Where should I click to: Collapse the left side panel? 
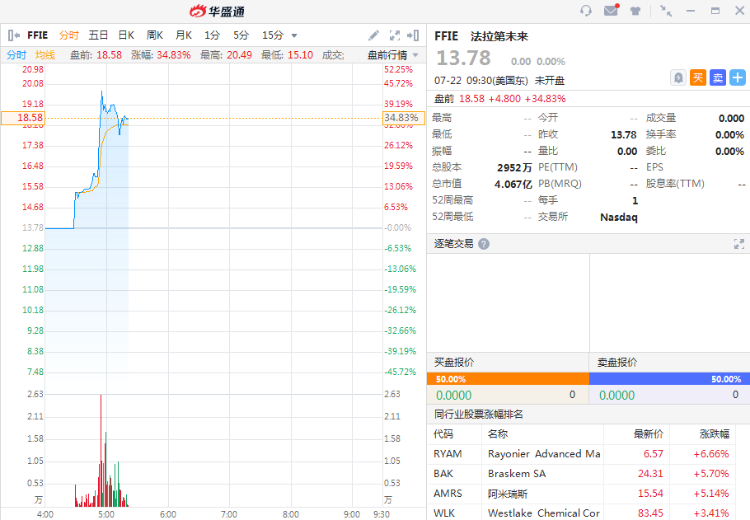coord(13,36)
